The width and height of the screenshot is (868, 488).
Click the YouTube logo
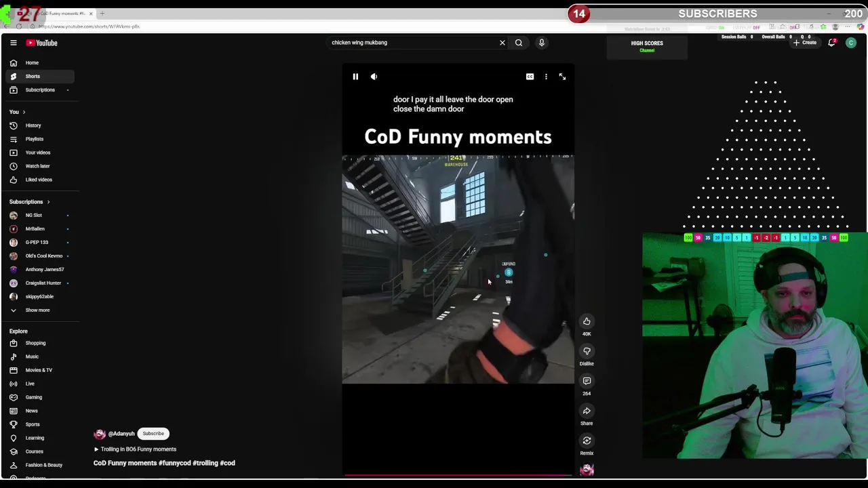coord(42,43)
